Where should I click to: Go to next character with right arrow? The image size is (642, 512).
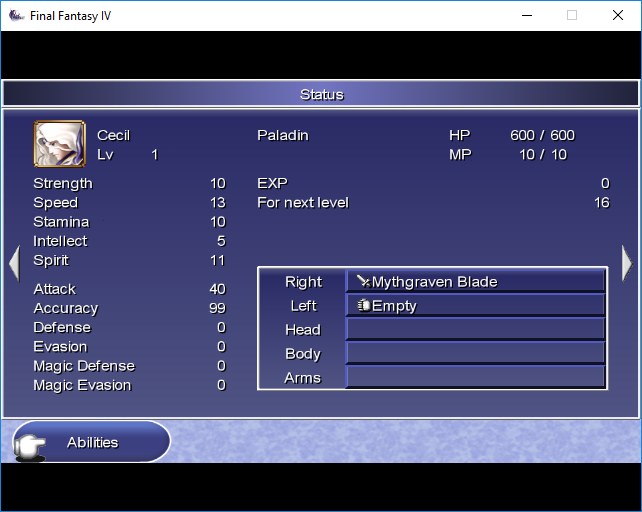tap(627, 263)
